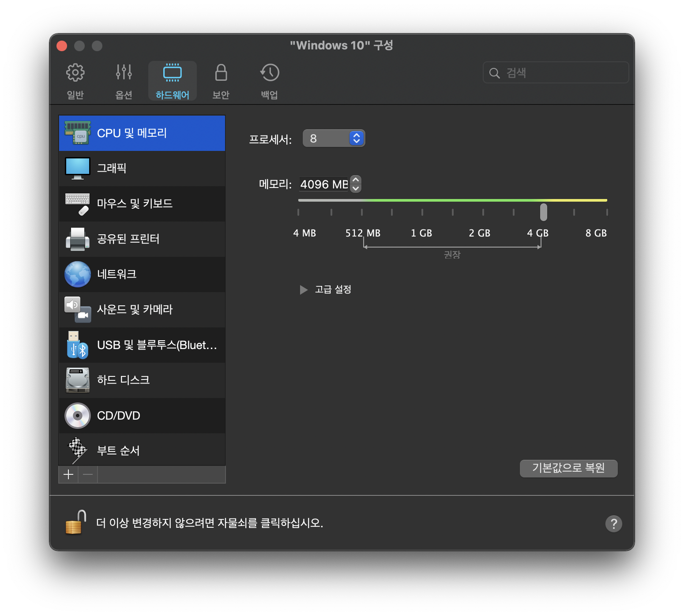Click the 부트 순서 checkered flag icon
Viewport: 684px width, 616px height.
(78, 451)
